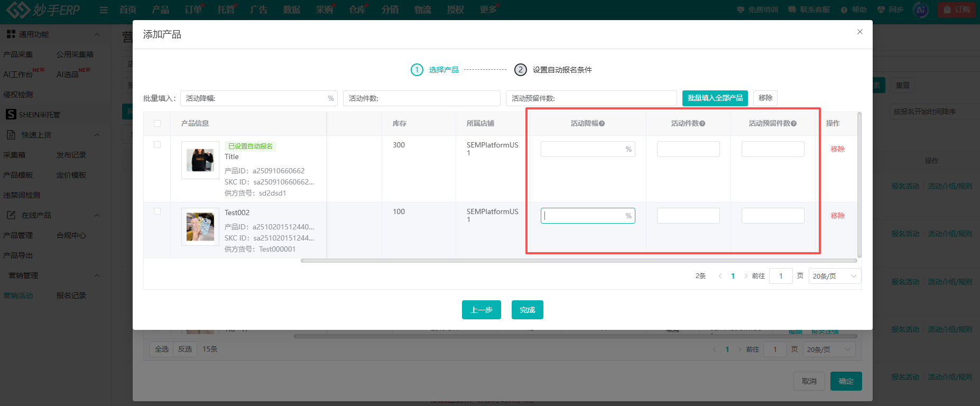The width and height of the screenshot is (980, 406).
Task: Click step 1 选择产品 in wizard
Action: [434, 70]
